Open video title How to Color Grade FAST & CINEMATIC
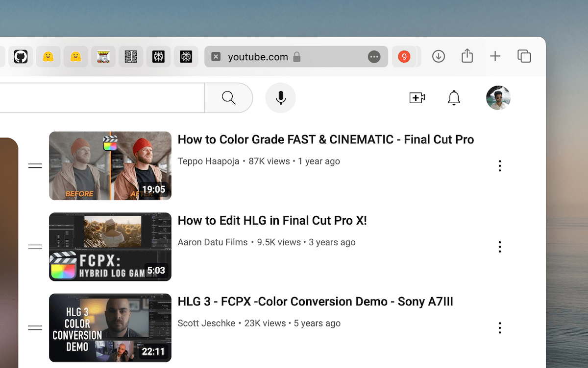 coord(326,139)
